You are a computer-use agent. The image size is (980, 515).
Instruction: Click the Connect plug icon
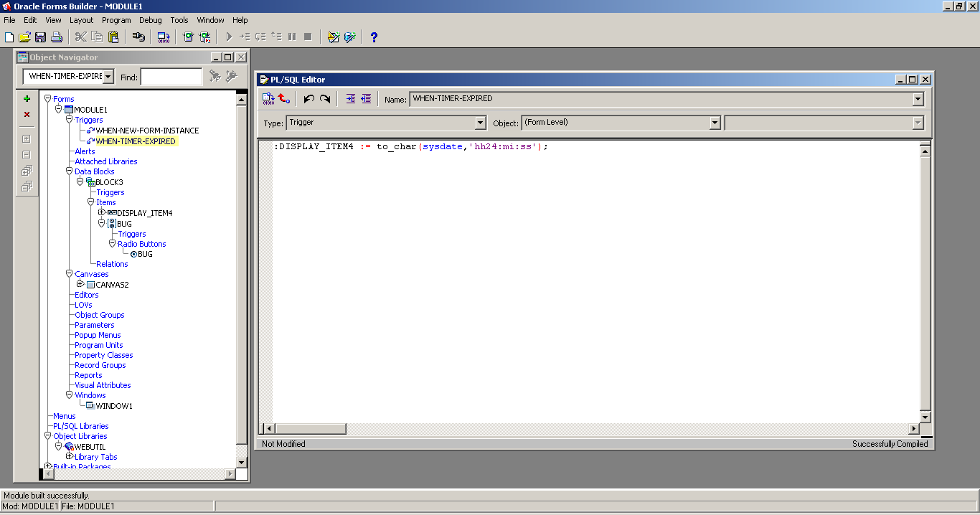click(x=138, y=37)
